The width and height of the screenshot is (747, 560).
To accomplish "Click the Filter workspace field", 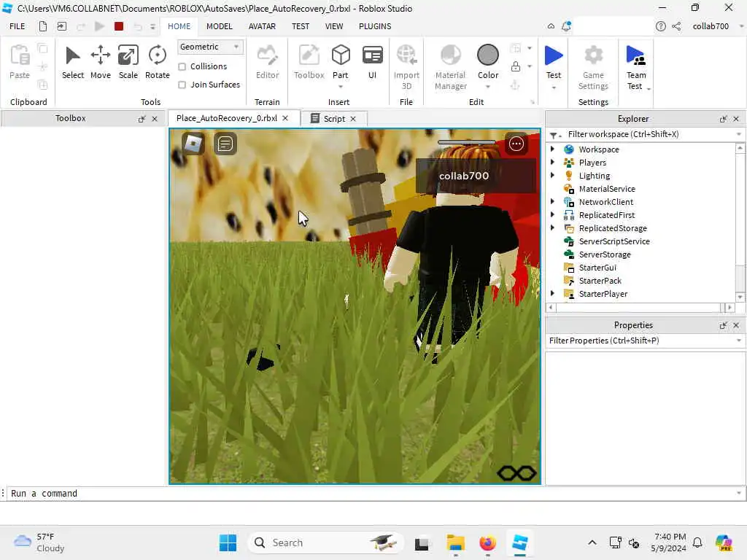I will click(x=645, y=134).
